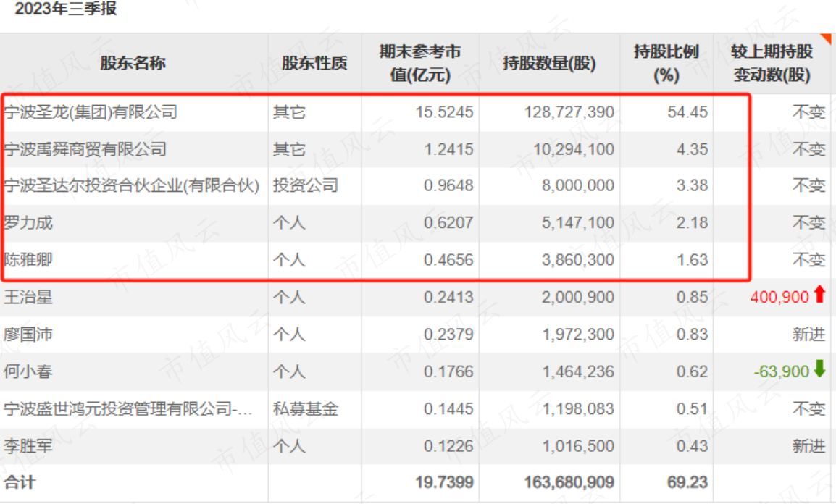Click total market value 19.7399
Image resolution: width=836 pixels, height=504 pixels.
click(x=444, y=482)
